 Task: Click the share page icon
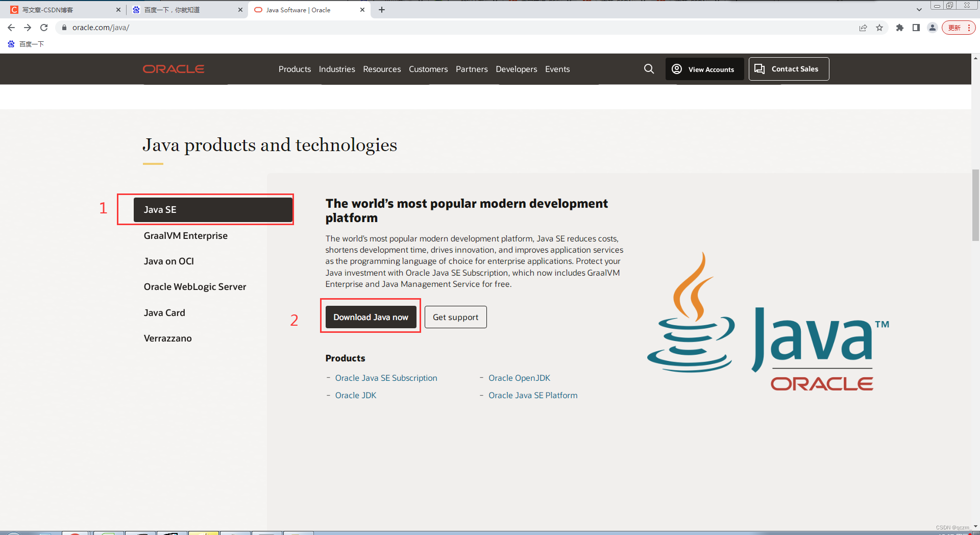coord(863,28)
